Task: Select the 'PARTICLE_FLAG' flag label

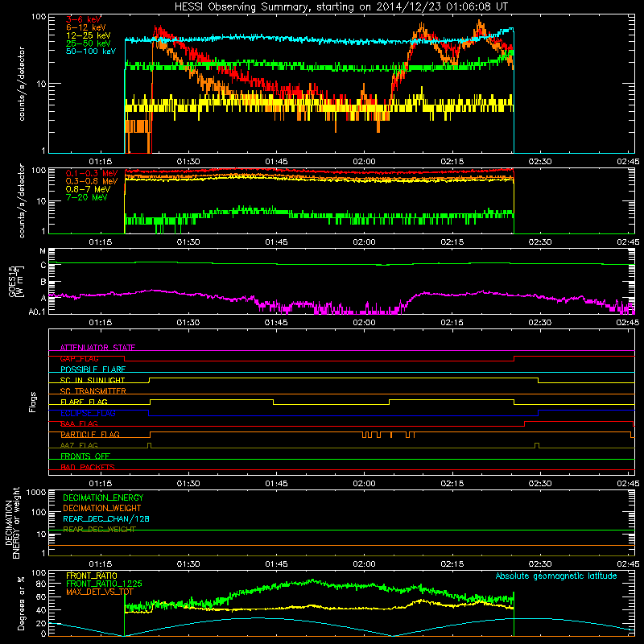Action: point(90,434)
